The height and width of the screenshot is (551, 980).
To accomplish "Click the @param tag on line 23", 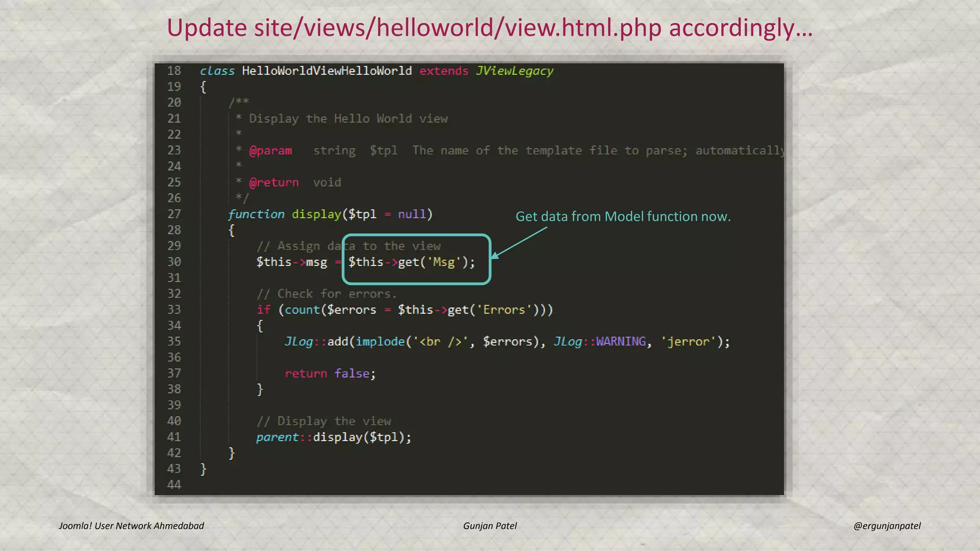I will click(x=270, y=151).
